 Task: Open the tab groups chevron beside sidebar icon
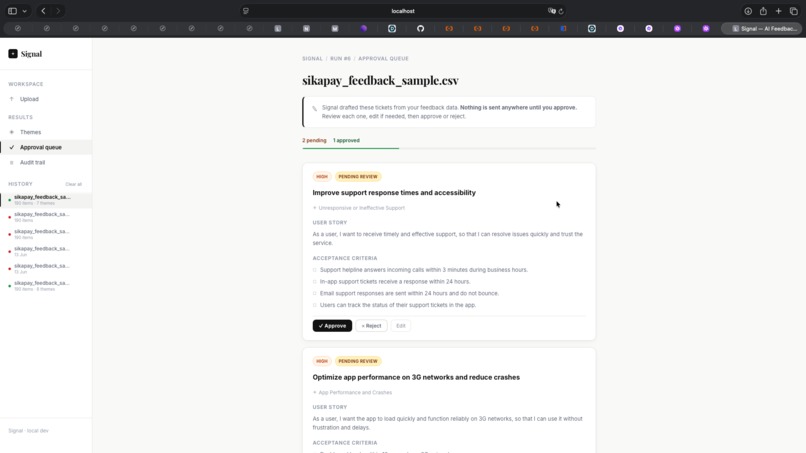24,11
